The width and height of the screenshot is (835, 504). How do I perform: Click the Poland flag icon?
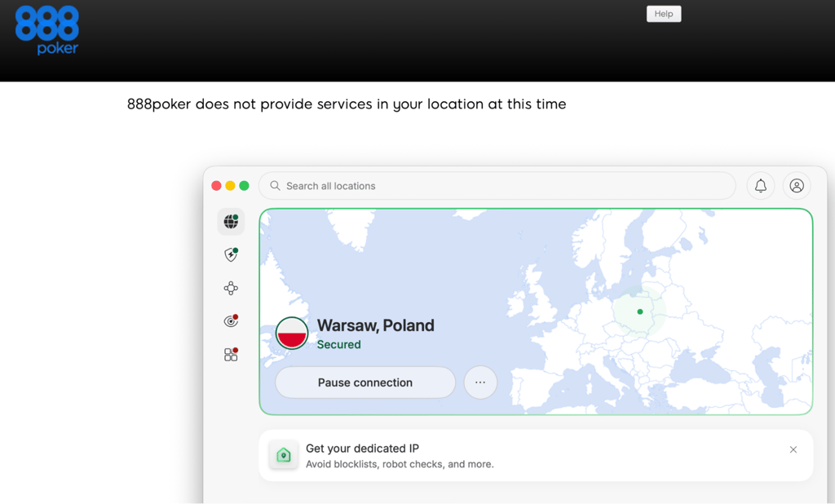292,333
